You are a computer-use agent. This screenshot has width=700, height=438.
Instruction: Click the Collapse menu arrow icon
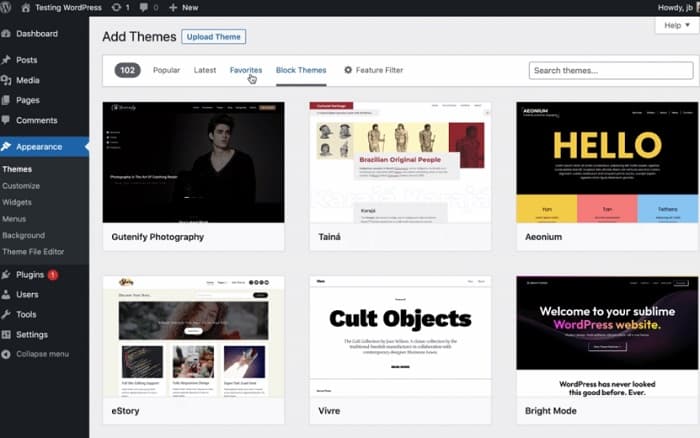click(x=6, y=354)
